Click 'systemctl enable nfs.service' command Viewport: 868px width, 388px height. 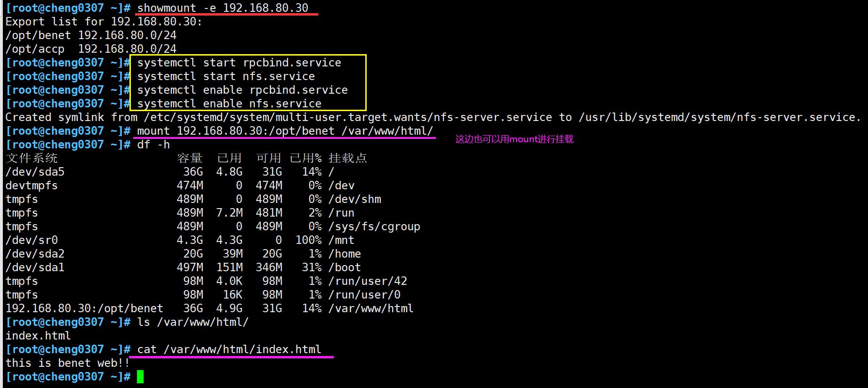[x=229, y=104]
